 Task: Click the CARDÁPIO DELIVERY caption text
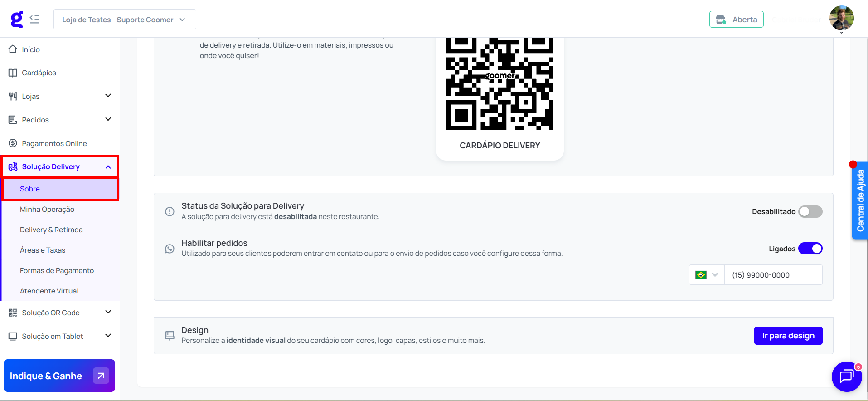click(500, 146)
